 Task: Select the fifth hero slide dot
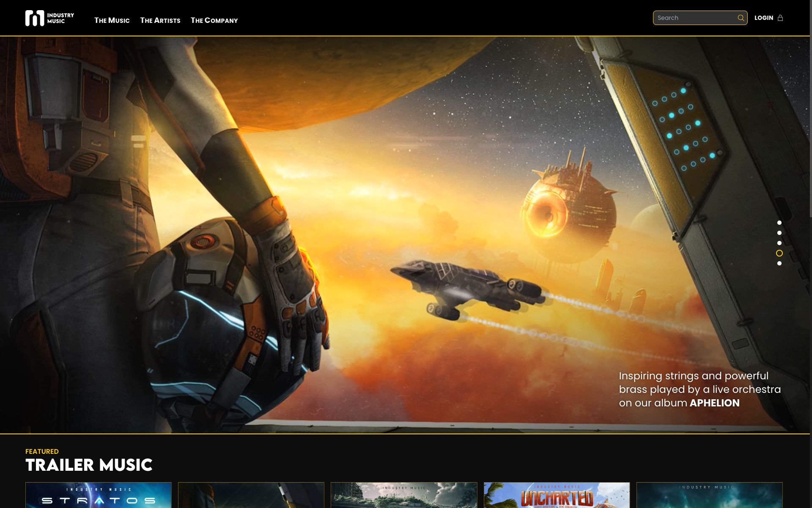[779, 263]
